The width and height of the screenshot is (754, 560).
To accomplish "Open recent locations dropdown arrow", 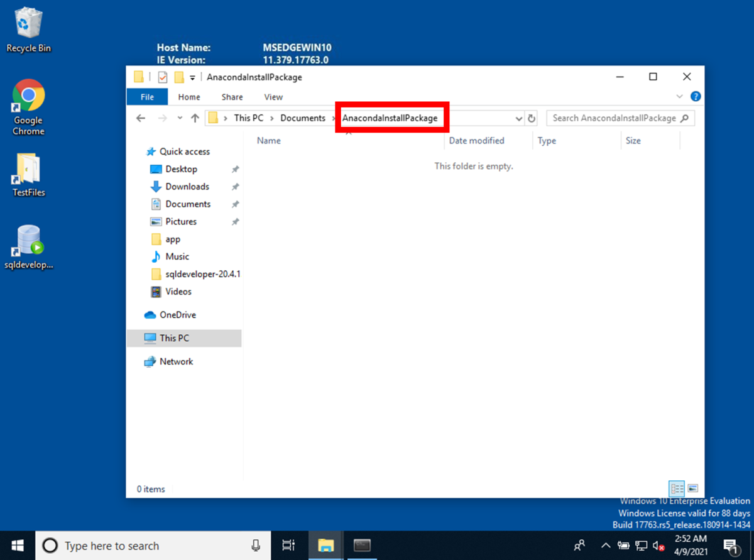I will coord(180,118).
